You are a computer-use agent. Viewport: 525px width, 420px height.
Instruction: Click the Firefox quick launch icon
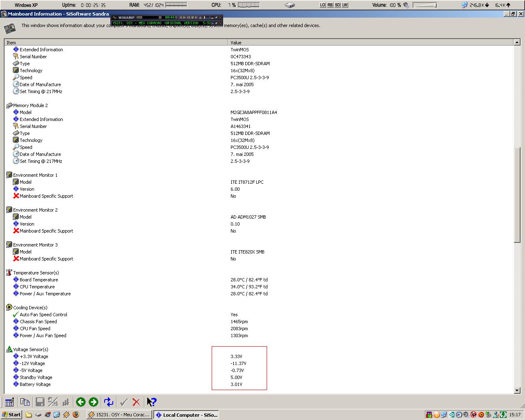(x=76, y=415)
